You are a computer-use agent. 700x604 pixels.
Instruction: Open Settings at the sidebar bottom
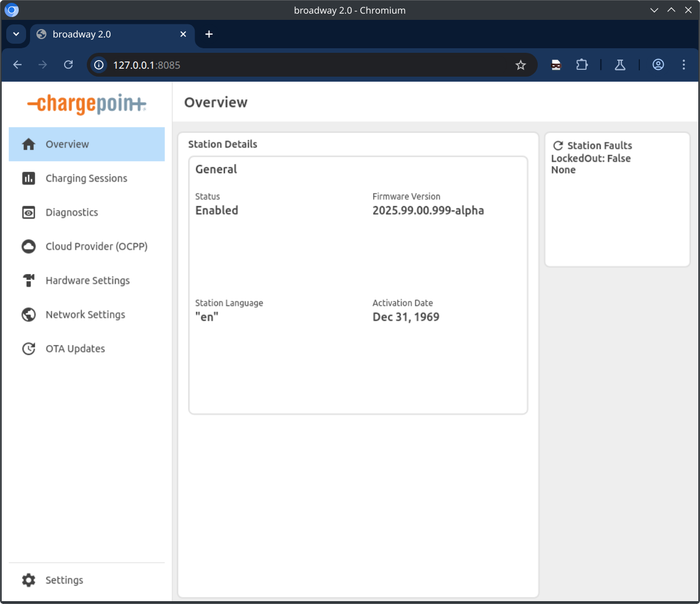pos(87,580)
